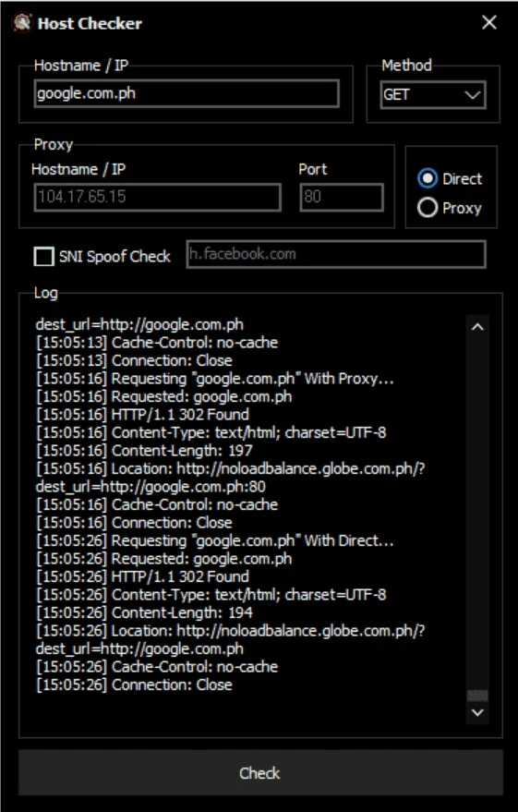This screenshot has width=518, height=812.
Task: Enable the SNI Spoof Check checkbox
Action: pos(44,256)
